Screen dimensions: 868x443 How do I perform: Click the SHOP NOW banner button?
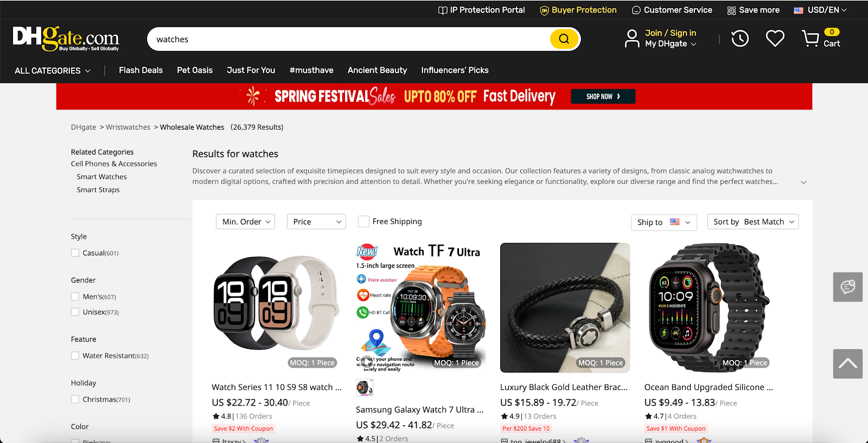[603, 97]
